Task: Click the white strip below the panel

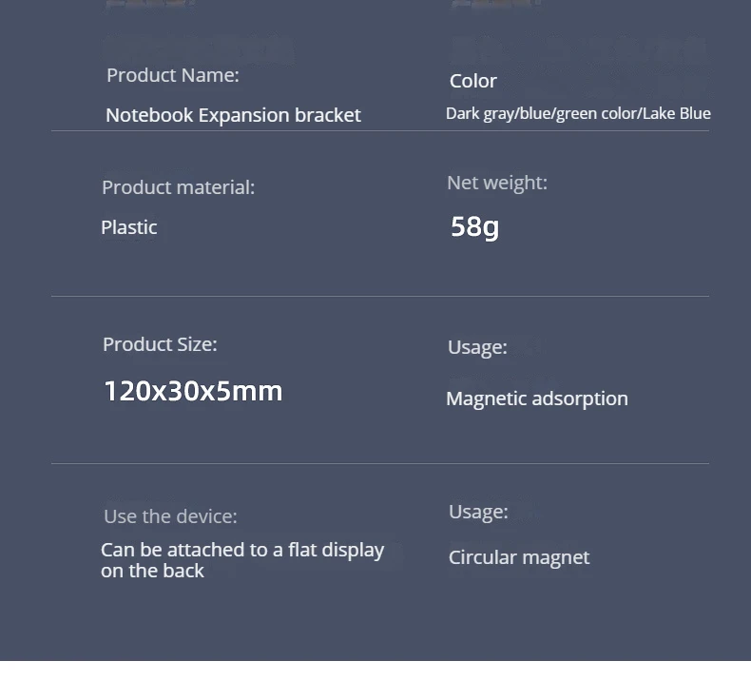Action: coord(375,681)
